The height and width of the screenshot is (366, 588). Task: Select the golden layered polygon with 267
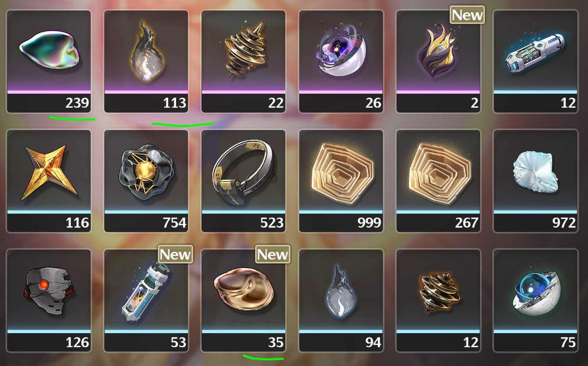(x=438, y=181)
